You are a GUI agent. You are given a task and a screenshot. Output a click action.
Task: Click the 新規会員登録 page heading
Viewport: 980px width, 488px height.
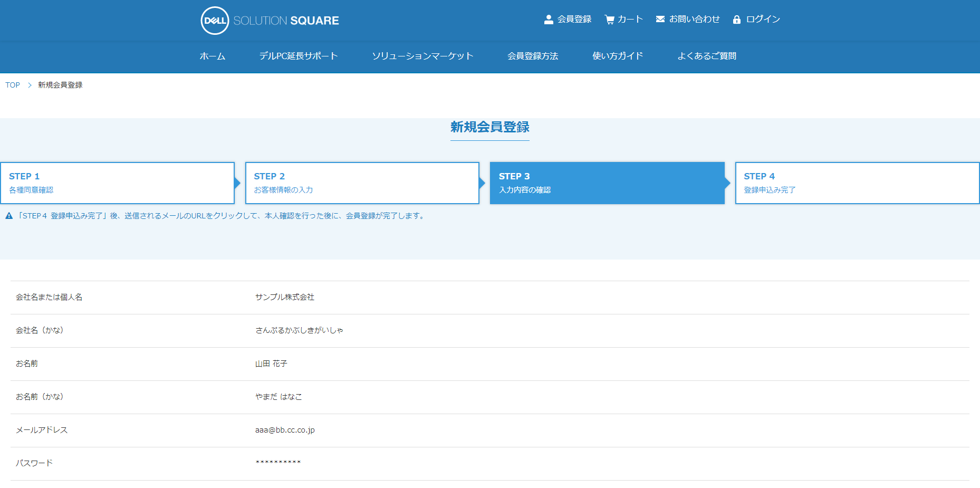(x=490, y=127)
